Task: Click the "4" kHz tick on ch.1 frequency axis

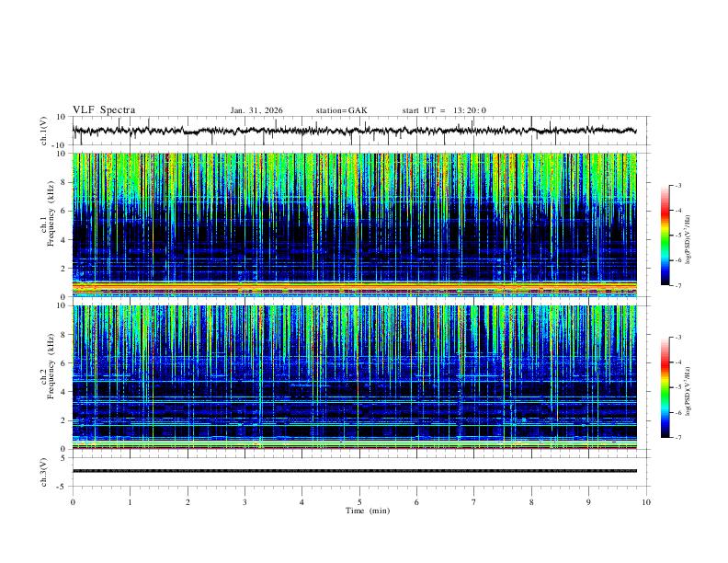Action: (x=64, y=240)
